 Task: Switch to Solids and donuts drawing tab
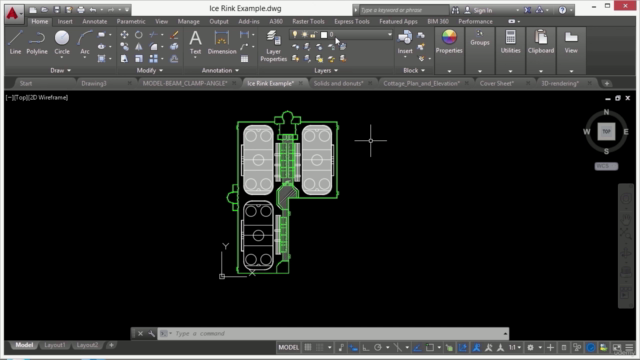pos(338,83)
